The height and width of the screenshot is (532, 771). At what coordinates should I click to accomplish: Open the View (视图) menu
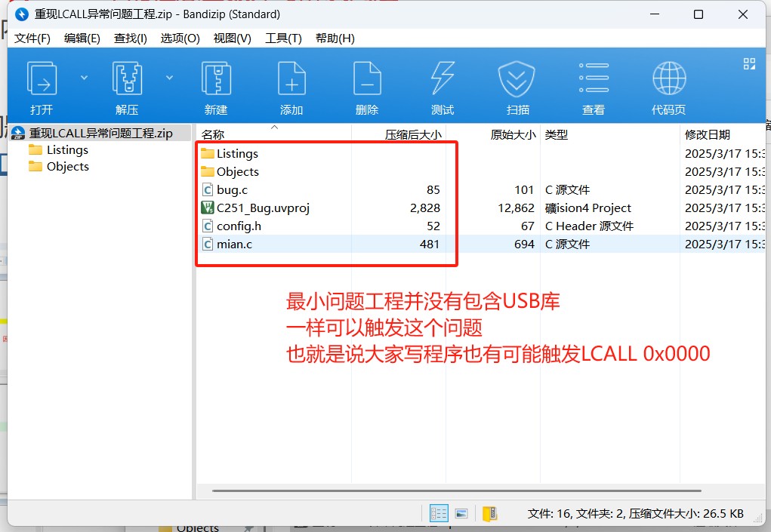[x=232, y=38]
